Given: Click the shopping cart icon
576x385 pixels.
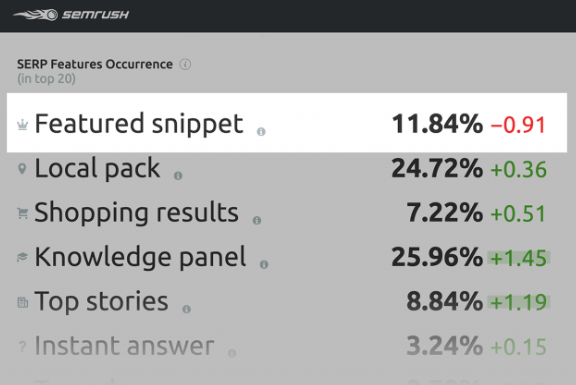Looking at the screenshot, I should pos(22,213).
